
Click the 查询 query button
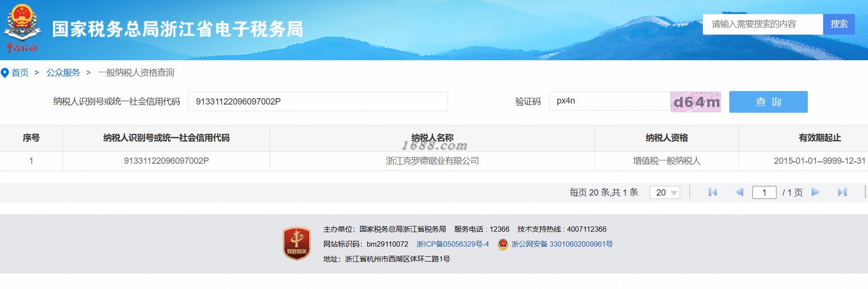click(768, 102)
